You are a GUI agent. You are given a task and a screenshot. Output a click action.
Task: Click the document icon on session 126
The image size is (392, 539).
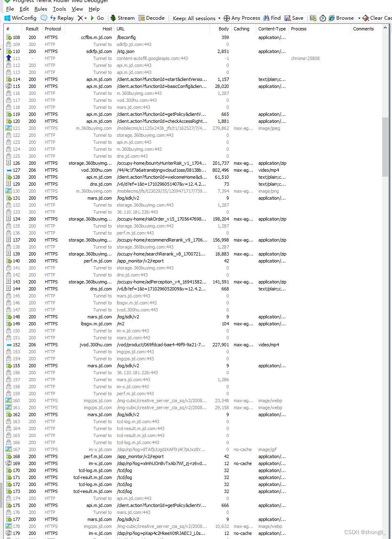9,163
